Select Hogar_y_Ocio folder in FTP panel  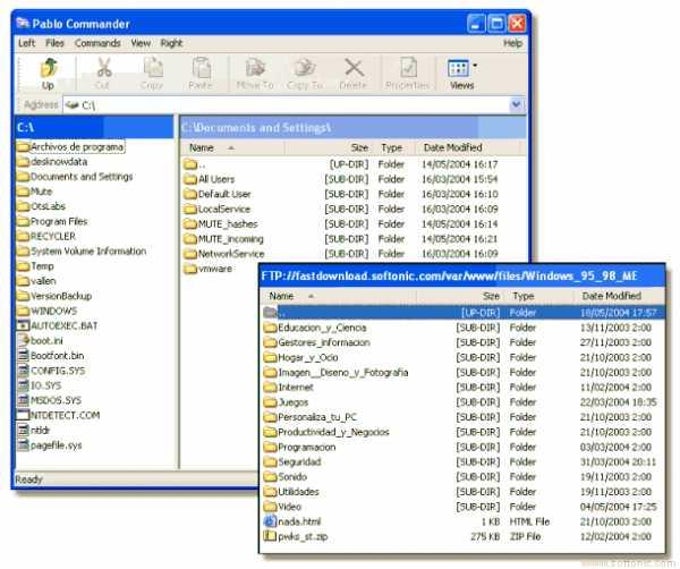[301, 358]
